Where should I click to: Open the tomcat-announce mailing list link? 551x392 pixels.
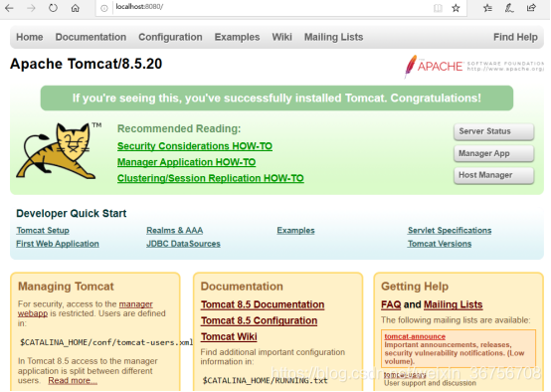pyautogui.click(x=415, y=336)
